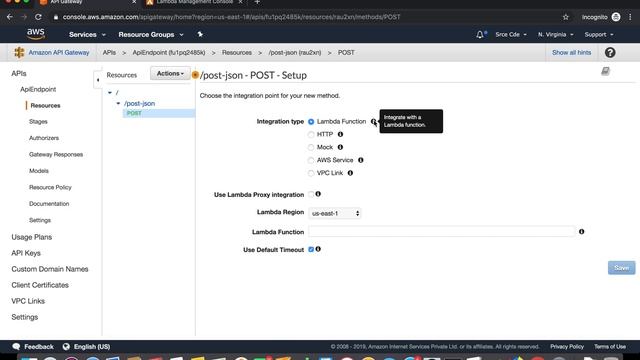
Task: Click info icon next to Lambda Function radio
Action: click(x=373, y=122)
